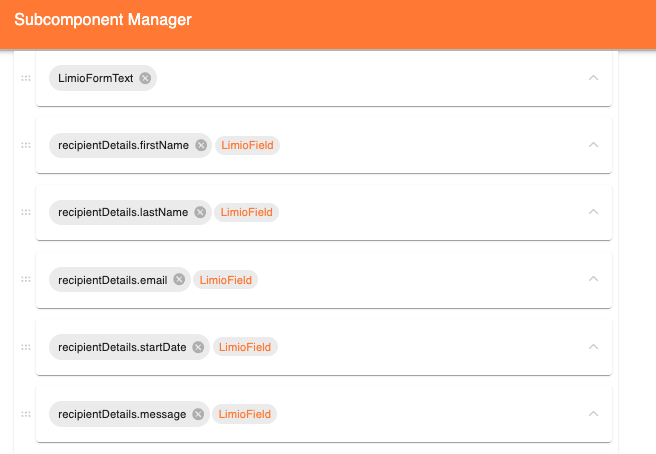Collapse the recipientDetails.firstName panel chevron
The width and height of the screenshot is (656, 454).
pos(593,145)
